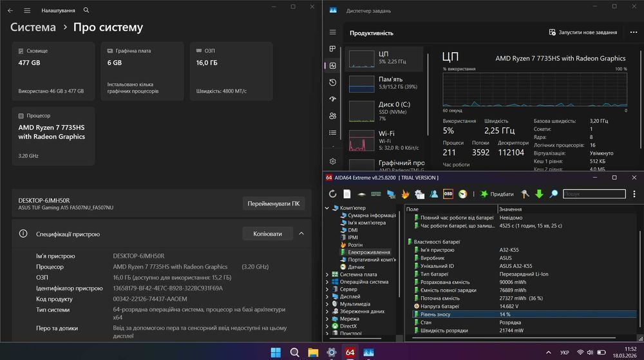This screenshot has width=644, height=360.
Task: Open Processes icon in Task Manager sidebar
Action: 333,49
